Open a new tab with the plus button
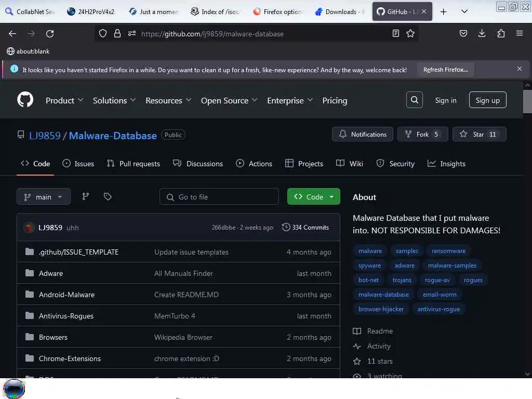The height and width of the screenshot is (399, 532). coord(443,11)
